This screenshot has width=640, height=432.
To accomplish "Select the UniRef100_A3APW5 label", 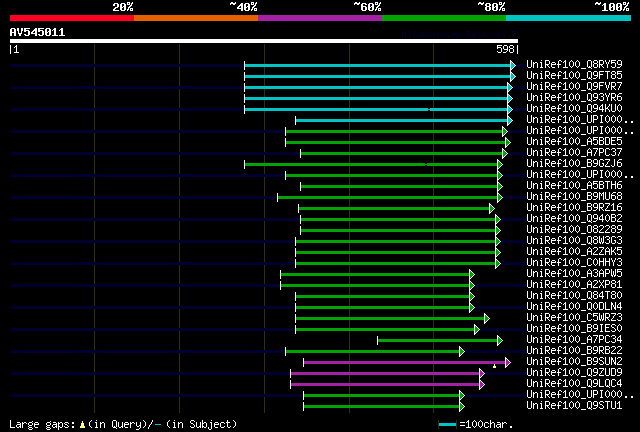I will [x=574, y=274].
